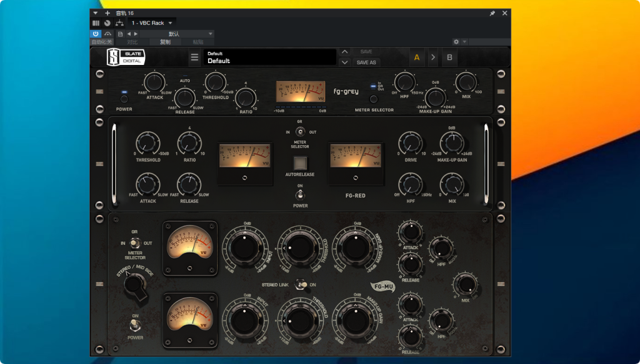The height and width of the screenshot is (364, 640).
Task: Click the FG-Grey THRESHOLD knob
Action: point(216,82)
